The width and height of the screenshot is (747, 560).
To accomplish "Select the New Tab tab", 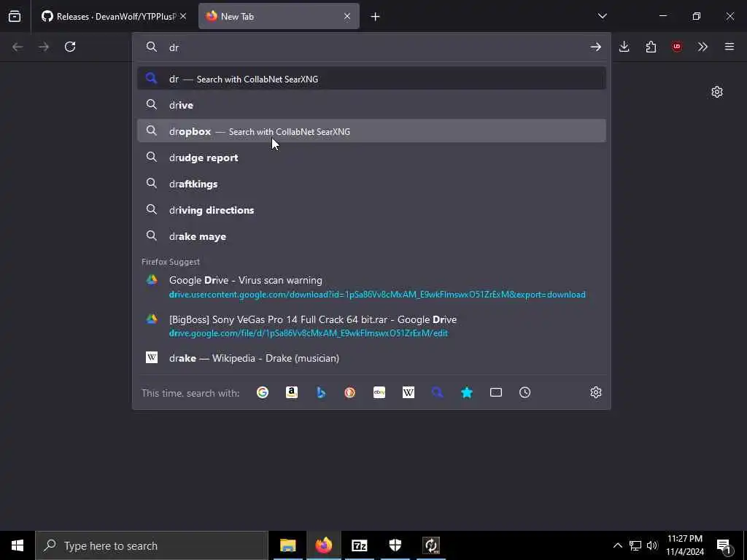I will click(278, 16).
